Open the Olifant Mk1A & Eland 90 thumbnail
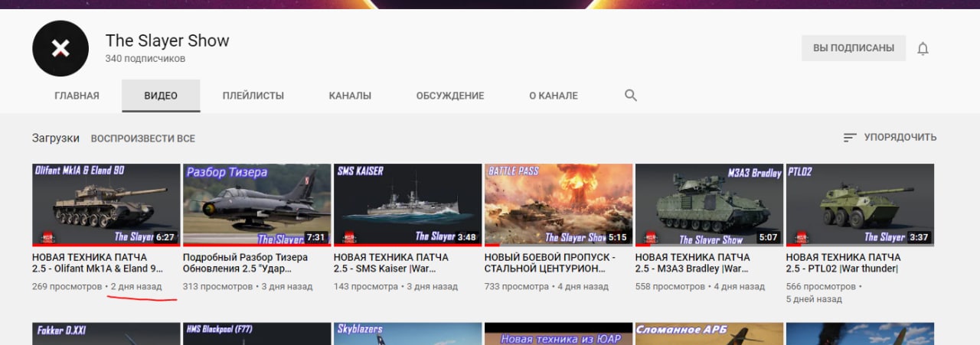Screen dimensions: 980x345 (x=106, y=205)
